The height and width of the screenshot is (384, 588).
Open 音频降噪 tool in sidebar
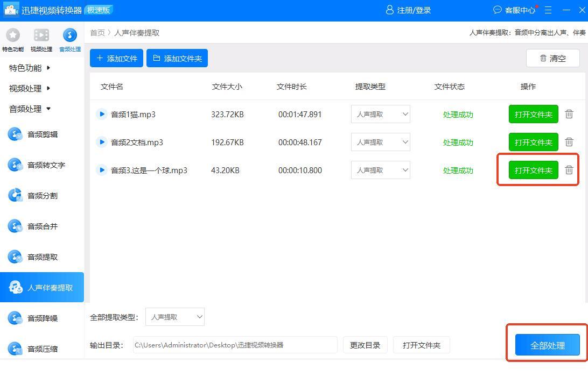(x=42, y=318)
